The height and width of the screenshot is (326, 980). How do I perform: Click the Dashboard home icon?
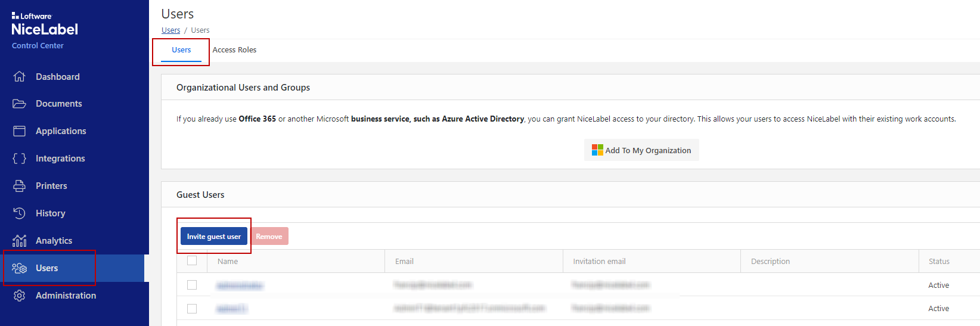point(20,77)
